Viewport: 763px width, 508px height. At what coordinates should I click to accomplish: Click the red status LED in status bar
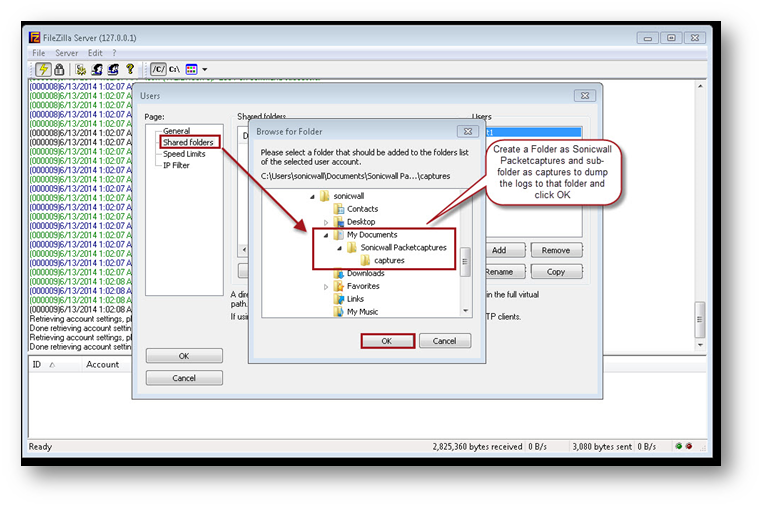point(689,446)
